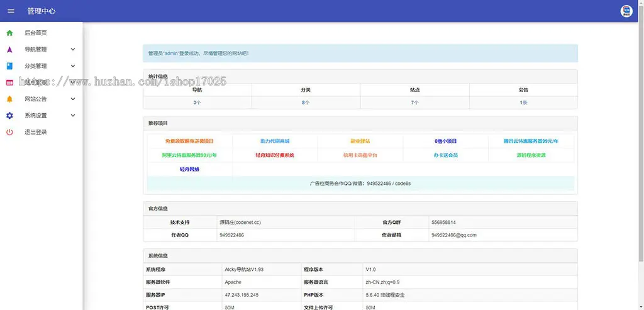Open the 腾讯云特惠服务器99元/年 link

coord(531,141)
